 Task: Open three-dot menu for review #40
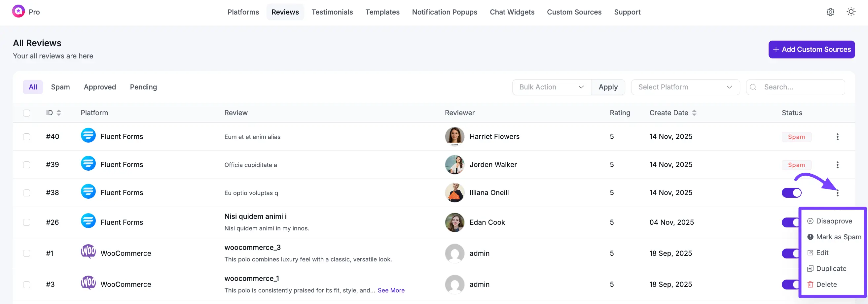coord(837,137)
